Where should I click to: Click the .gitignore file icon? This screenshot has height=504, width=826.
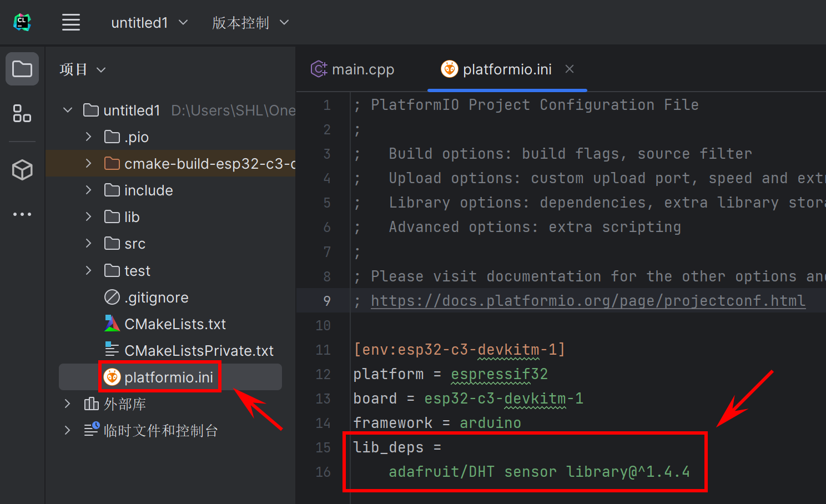tap(112, 297)
